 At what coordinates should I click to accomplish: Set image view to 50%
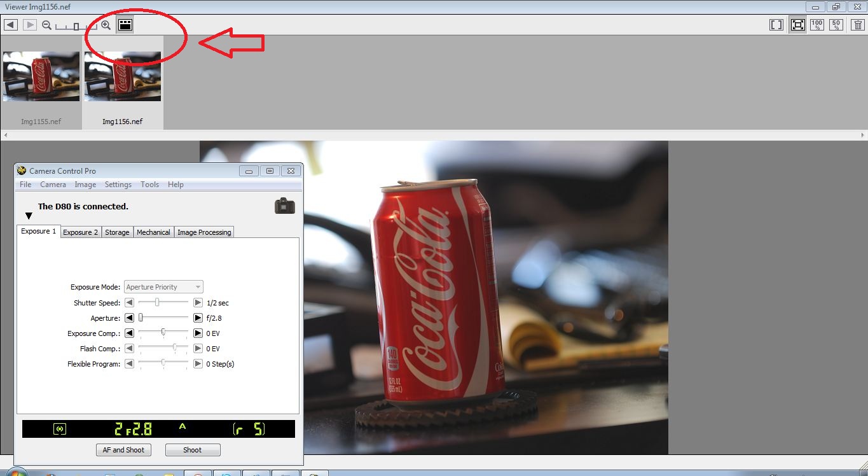click(837, 25)
